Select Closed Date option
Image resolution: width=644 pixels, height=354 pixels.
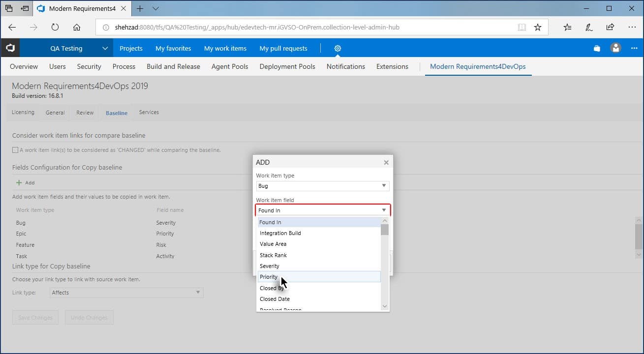[319, 299]
